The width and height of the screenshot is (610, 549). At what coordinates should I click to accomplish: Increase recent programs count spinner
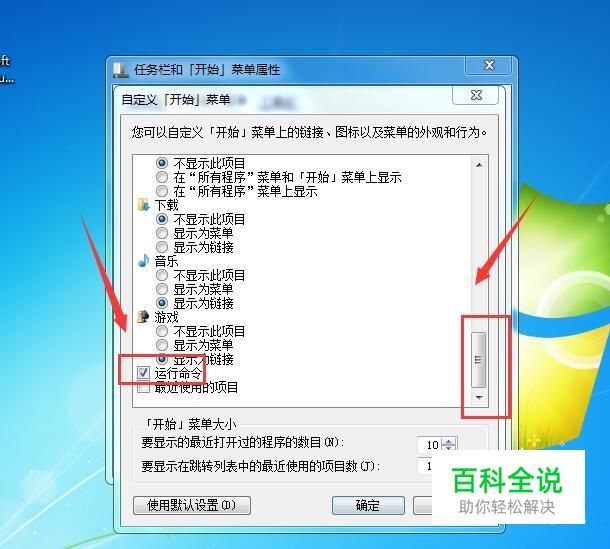point(449,442)
